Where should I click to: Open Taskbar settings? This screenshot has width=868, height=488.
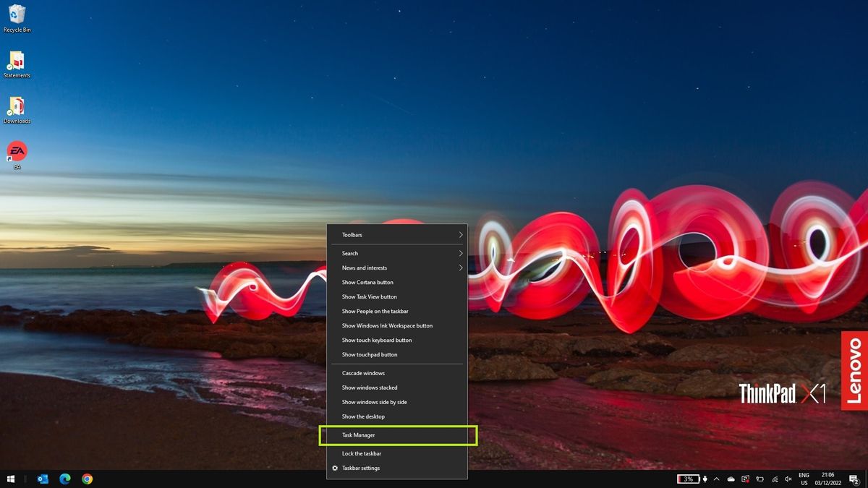coord(396,468)
